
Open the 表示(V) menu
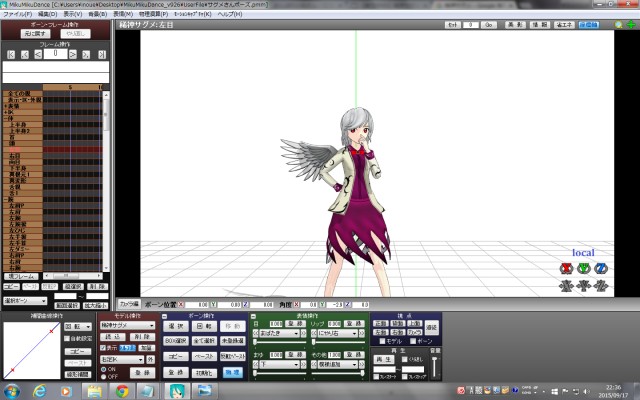(x=73, y=14)
